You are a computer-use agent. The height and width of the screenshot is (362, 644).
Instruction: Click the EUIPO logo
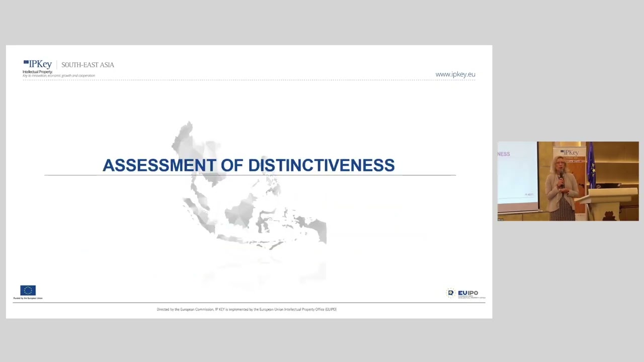[466, 294]
